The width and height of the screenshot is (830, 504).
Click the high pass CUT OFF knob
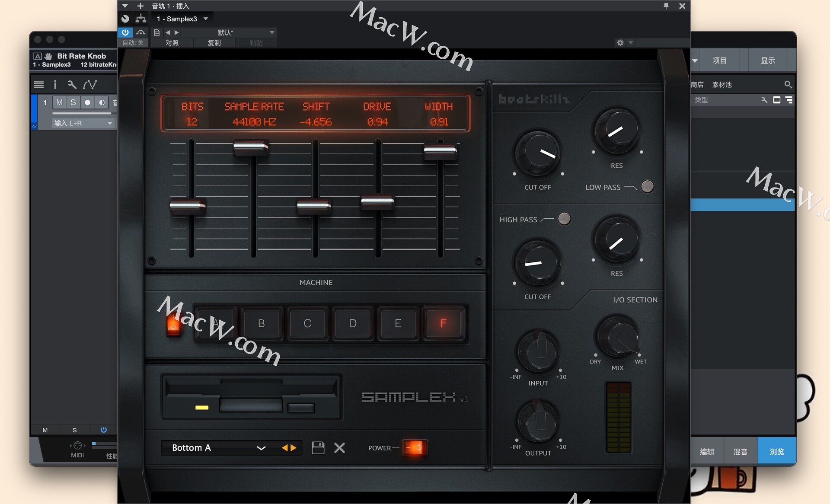(538, 263)
